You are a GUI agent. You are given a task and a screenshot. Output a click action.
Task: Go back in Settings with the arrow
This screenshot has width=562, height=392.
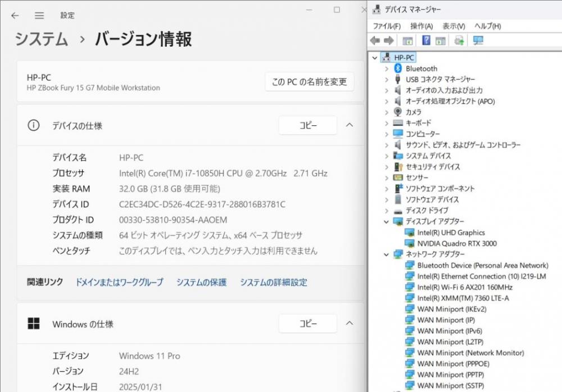[15, 15]
